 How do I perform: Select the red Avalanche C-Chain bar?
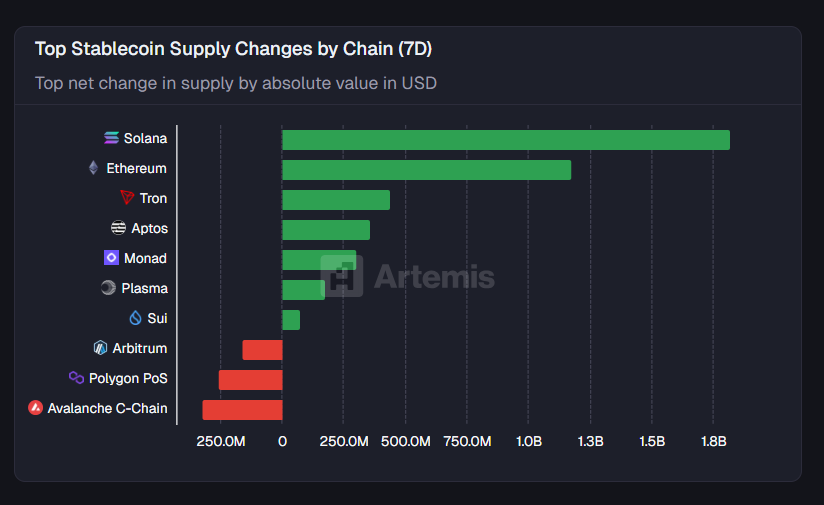(242, 410)
